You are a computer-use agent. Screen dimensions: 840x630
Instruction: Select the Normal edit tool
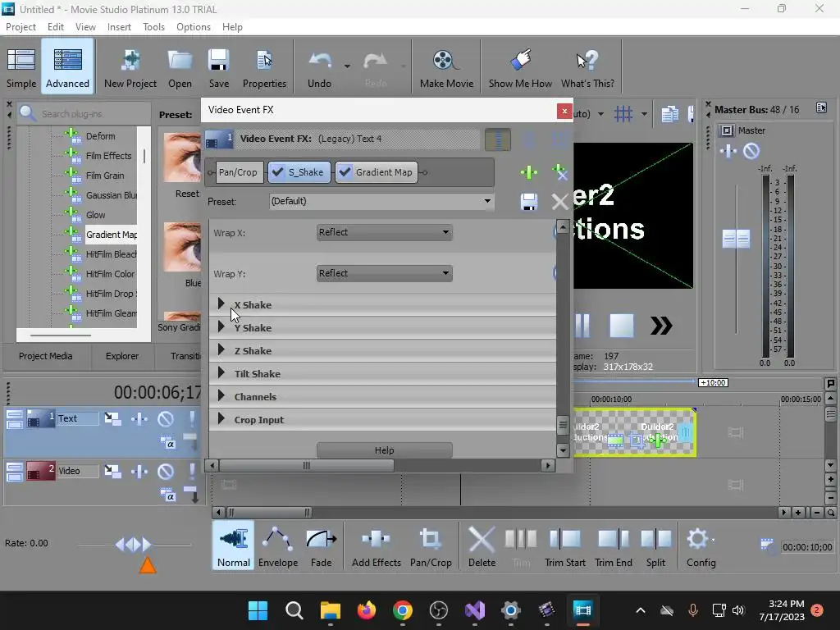click(x=234, y=546)
